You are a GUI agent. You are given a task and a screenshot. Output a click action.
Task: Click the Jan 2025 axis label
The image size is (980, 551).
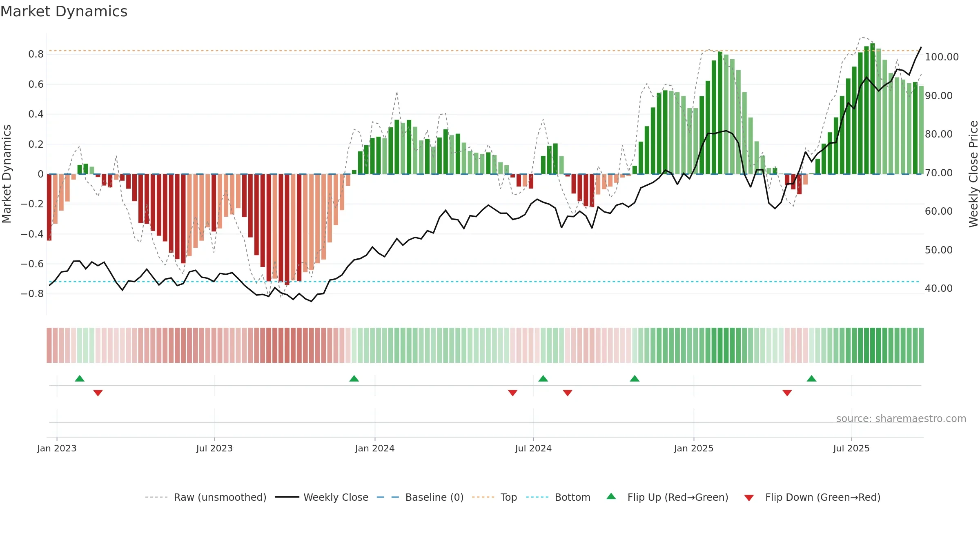[694, 448]
